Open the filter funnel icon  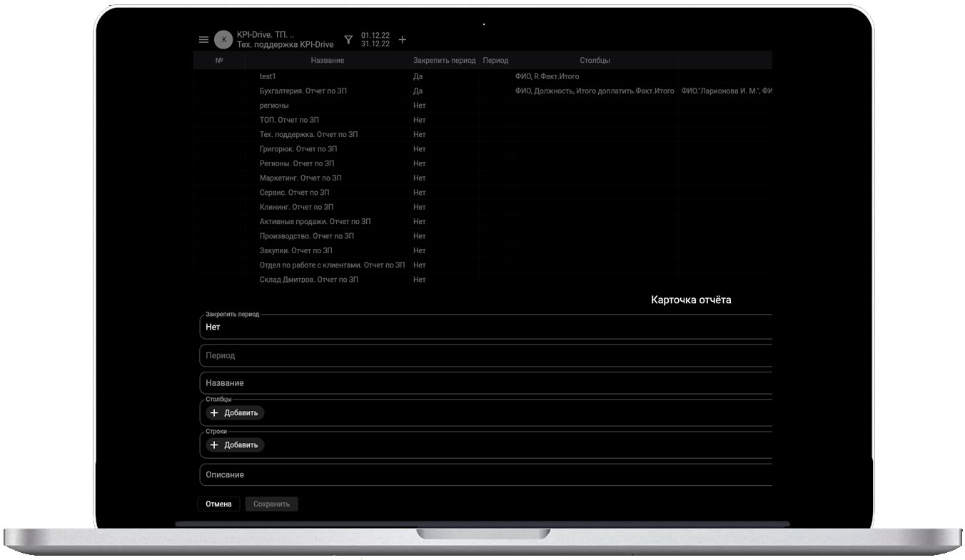coord(348,40)
